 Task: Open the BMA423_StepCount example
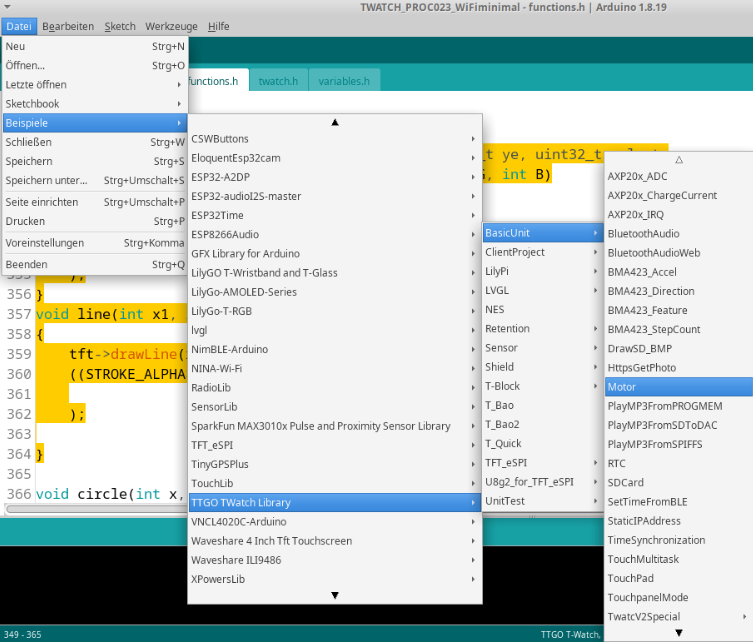coord(679,329)
